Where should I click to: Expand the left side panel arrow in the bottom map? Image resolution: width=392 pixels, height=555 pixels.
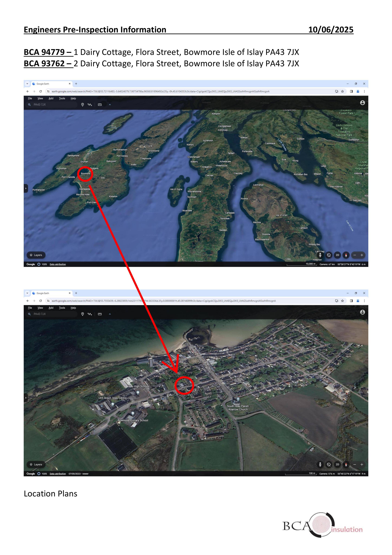(x=26, y=398)
